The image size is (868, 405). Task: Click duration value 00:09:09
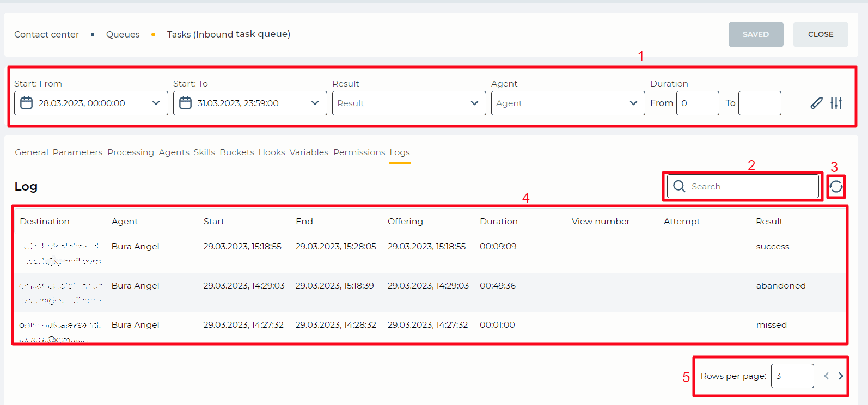[x=498, y=247]
